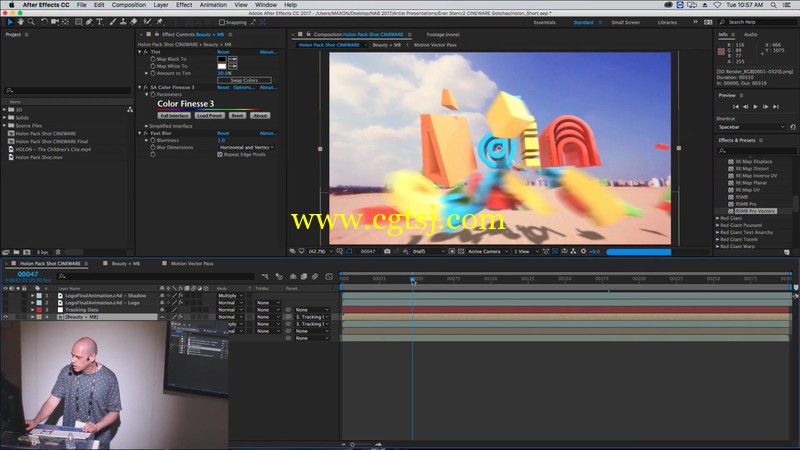Image resolution: width=800 pixels, height=450 pixels.
Task: Select the Pan Behind anchor point tool
Action: [x=65, y=22]
